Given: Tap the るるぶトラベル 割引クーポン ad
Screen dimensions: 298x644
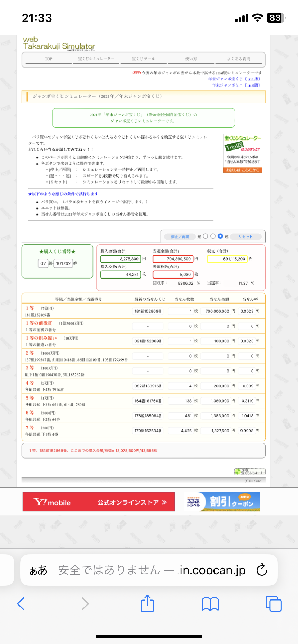Looking at the screenshot, I should pyautogui.click(x=222, y=501).
